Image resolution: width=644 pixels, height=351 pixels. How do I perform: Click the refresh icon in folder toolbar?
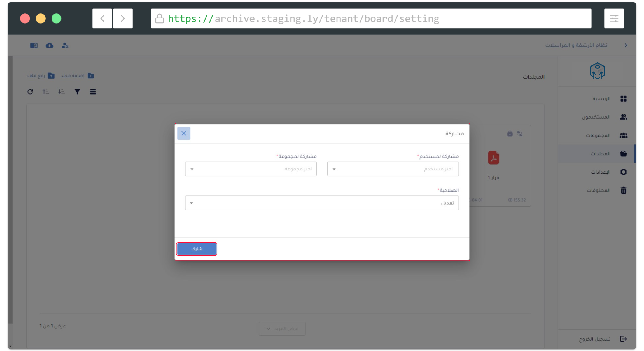pos(30,92)
